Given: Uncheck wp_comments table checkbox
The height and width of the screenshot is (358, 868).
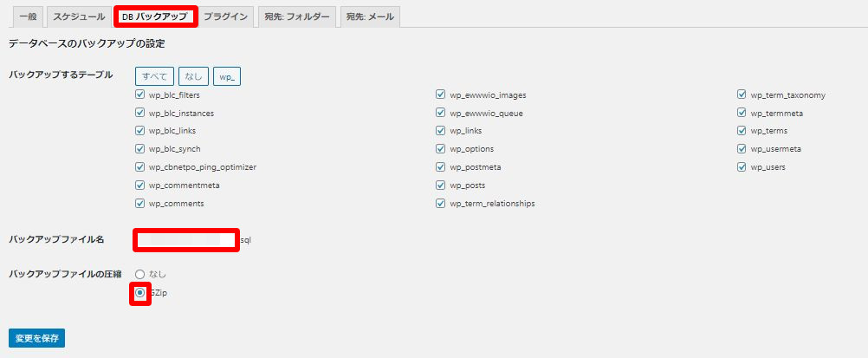Looking at the screenshot, I should coord(140,204).
